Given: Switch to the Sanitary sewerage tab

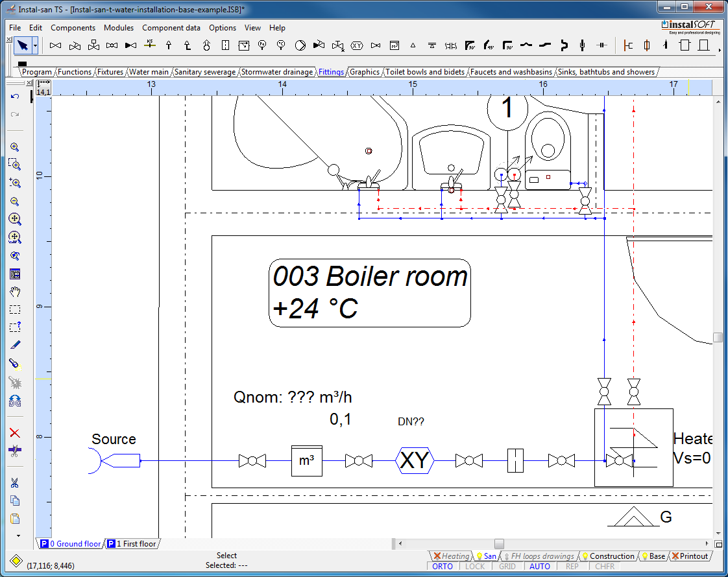Looking at the screenshot, I should 205,72.
